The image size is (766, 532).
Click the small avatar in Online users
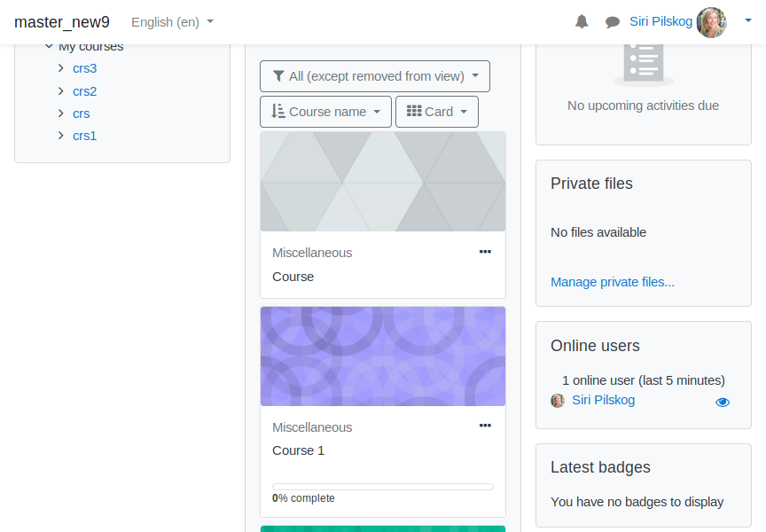pyautogui.click(x=558, y=401)
